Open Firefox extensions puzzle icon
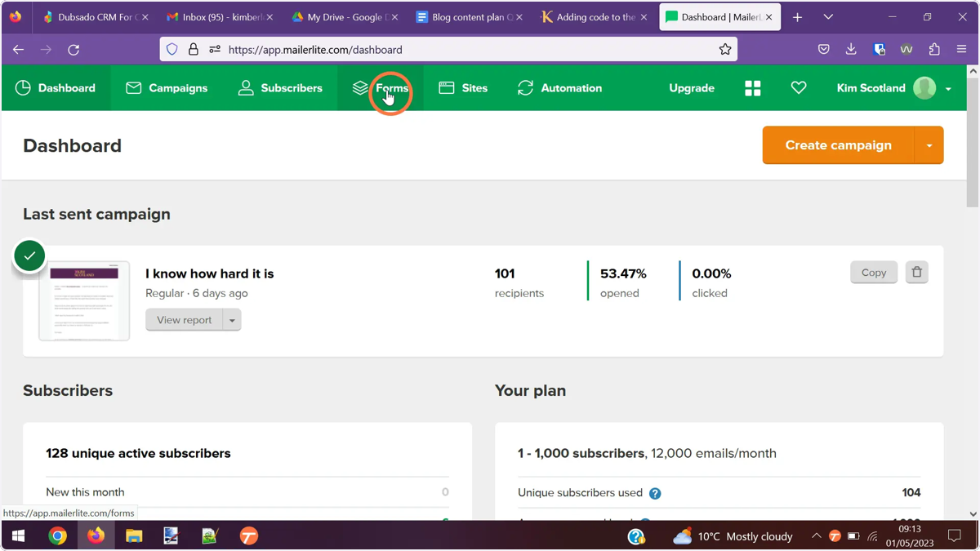Screen dimensions: 980x551 [x=934, y=50]
